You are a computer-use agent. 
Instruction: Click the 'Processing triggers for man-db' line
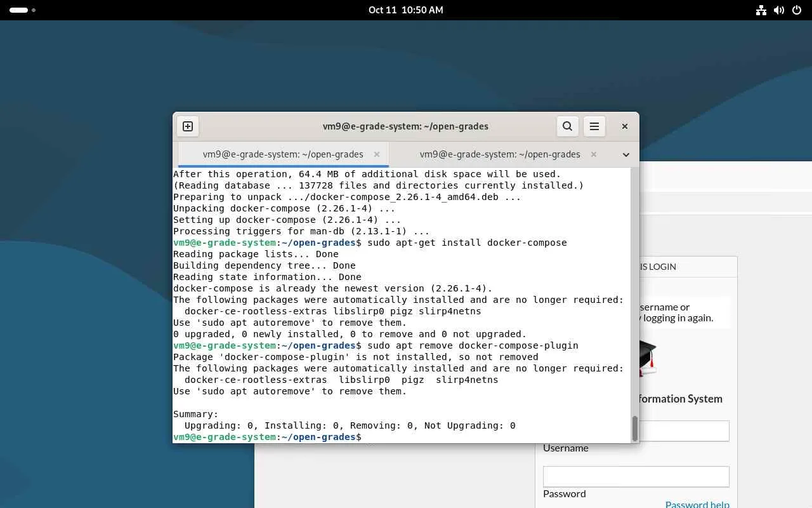(x=301, y=231)
